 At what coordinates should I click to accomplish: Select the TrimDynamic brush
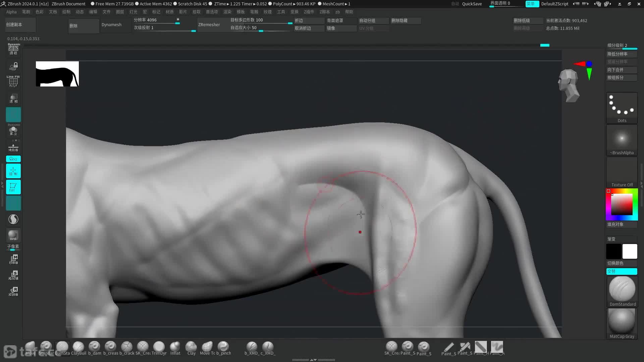tap(159, 348)
